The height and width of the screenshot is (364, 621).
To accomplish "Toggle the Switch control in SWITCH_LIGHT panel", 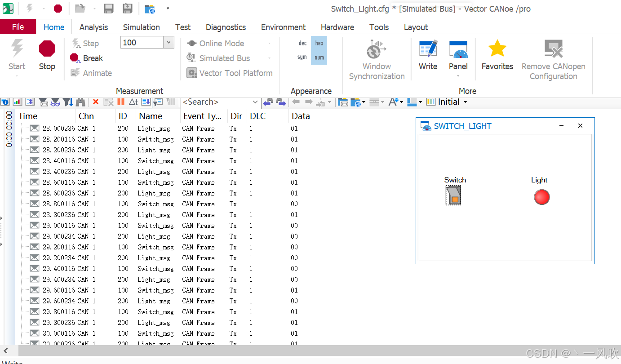I will click(454, 196).
